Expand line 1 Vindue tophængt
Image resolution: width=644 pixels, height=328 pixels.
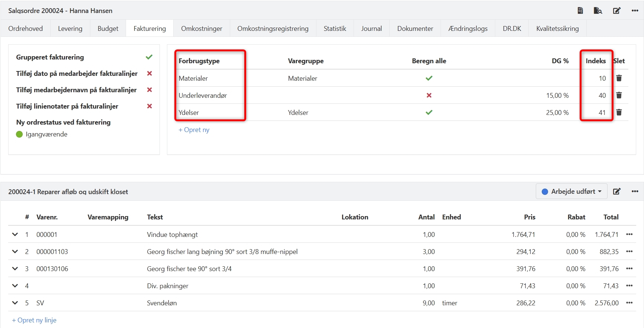15,234
